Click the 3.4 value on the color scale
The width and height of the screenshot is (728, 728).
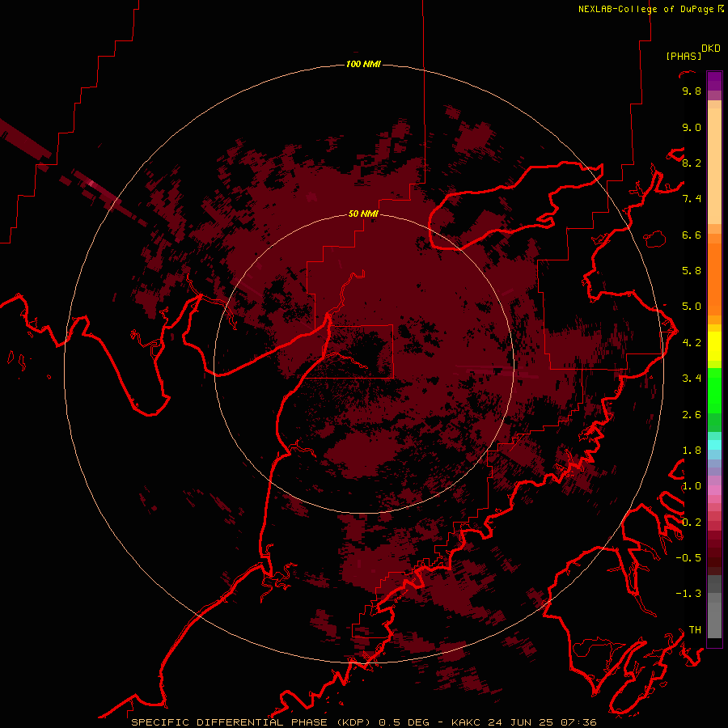coord(692,379)
